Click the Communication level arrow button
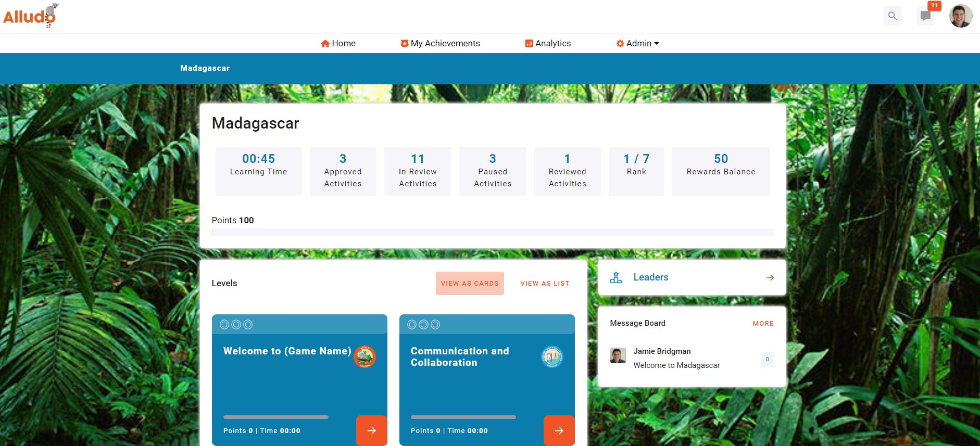Image resolution: width=980 pixels, height=446 pixels. click(559, 430)
